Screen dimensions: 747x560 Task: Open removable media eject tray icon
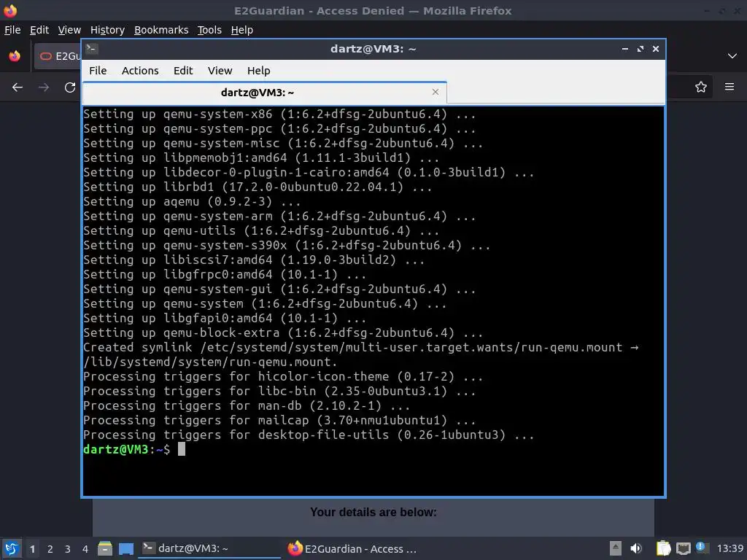[616, 548]
